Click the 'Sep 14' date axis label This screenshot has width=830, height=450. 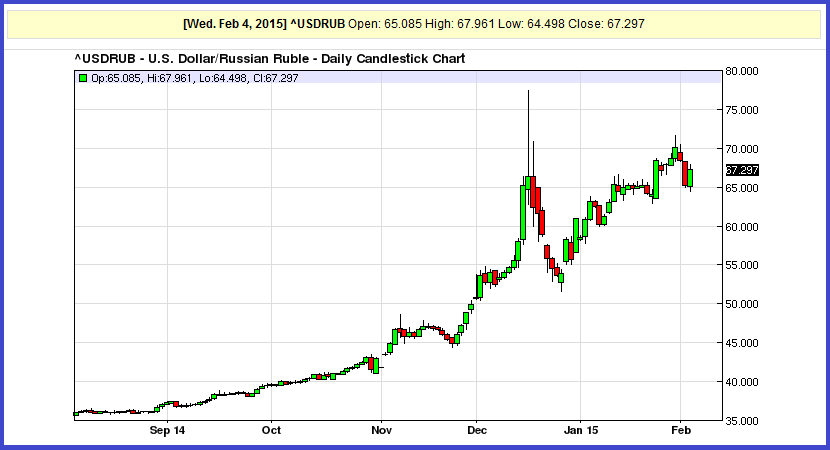coord(167,430)
